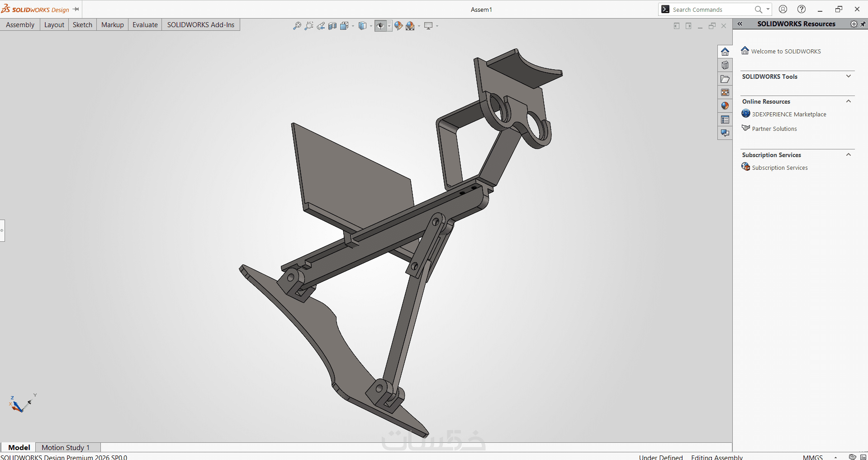This screenshot has width=868, height=460.
Task: Click the document tile-right viewport icon
Action: [x=688, y=26]
